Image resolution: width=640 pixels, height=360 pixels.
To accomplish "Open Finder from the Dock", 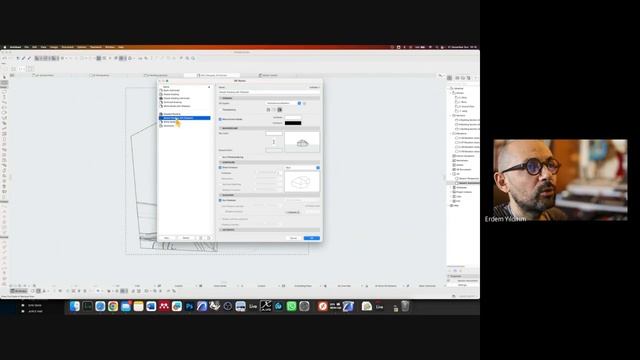I will (74, 306).
